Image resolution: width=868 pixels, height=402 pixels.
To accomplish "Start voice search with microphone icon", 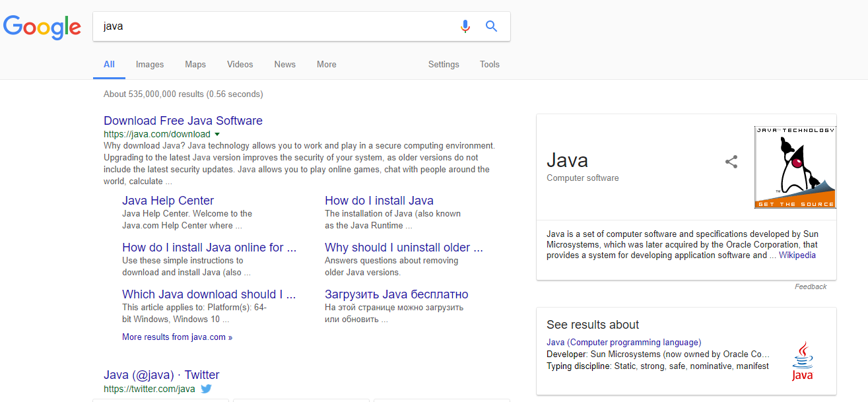I will (x=465, y=26).
